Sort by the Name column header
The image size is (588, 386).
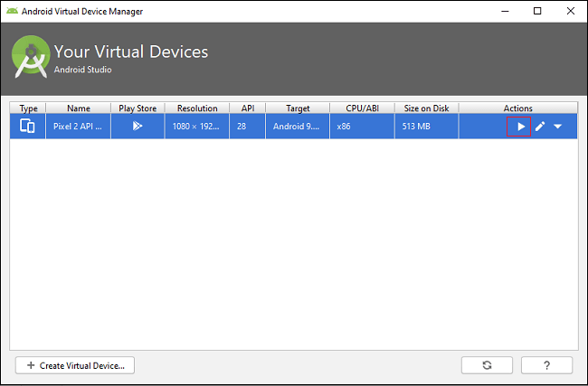coord(79,108)
